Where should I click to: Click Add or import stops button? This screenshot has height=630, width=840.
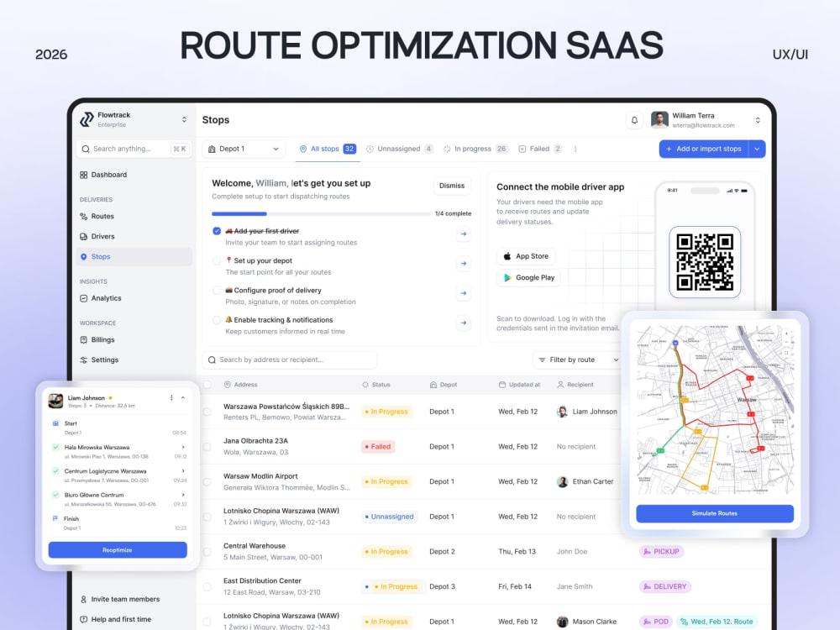pos(703,149)
